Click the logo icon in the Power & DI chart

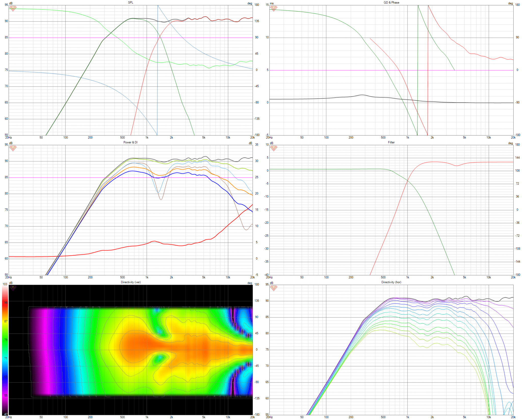click(x=13, y=148)
